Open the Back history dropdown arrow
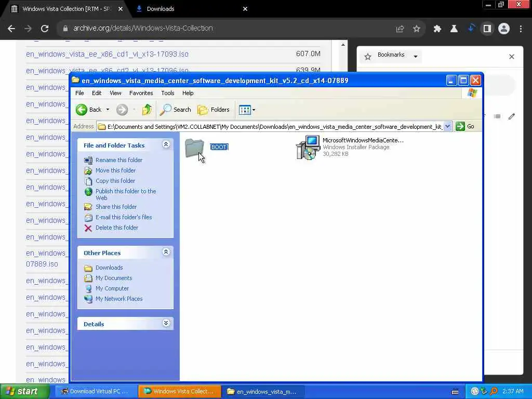This screenshot has height=399, width=532. tap(108, 110)
